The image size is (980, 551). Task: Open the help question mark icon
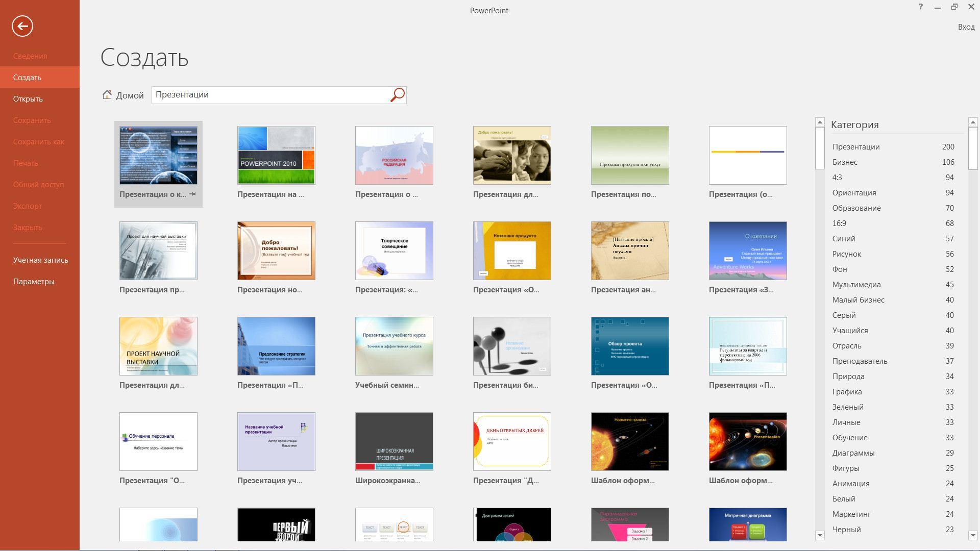tap(920, 7)
